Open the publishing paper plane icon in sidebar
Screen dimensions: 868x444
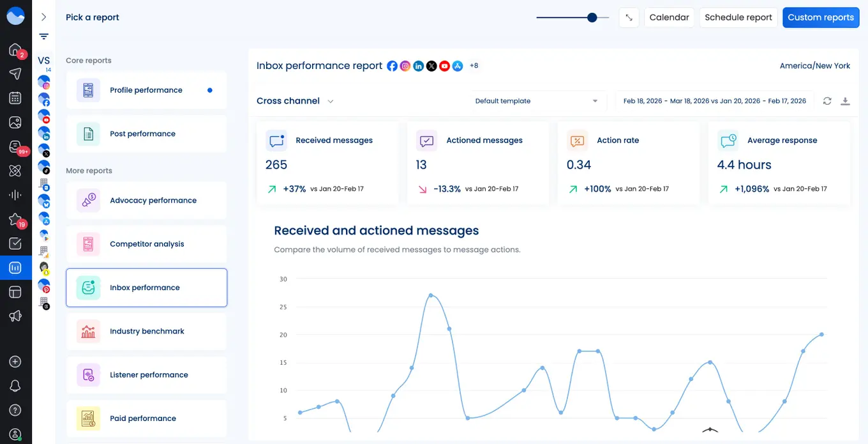[x=15, y=73]
